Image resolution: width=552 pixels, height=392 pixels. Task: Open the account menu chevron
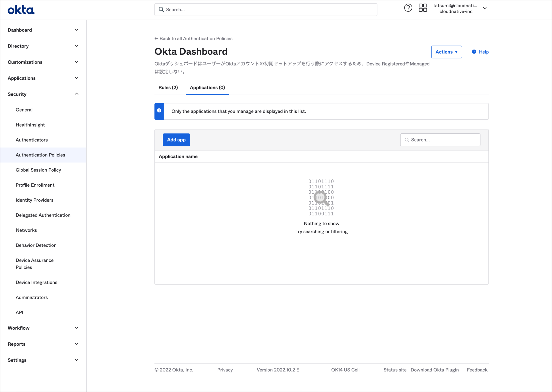[485, 8]
